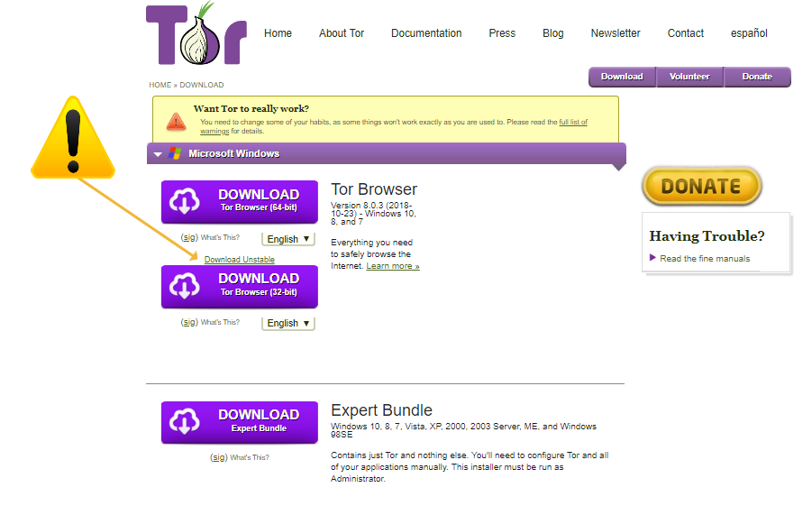The height and width of the screenshot is (515, 812).
Task: Click cloud download icon on 64-bit button
Action: point(185,201)
